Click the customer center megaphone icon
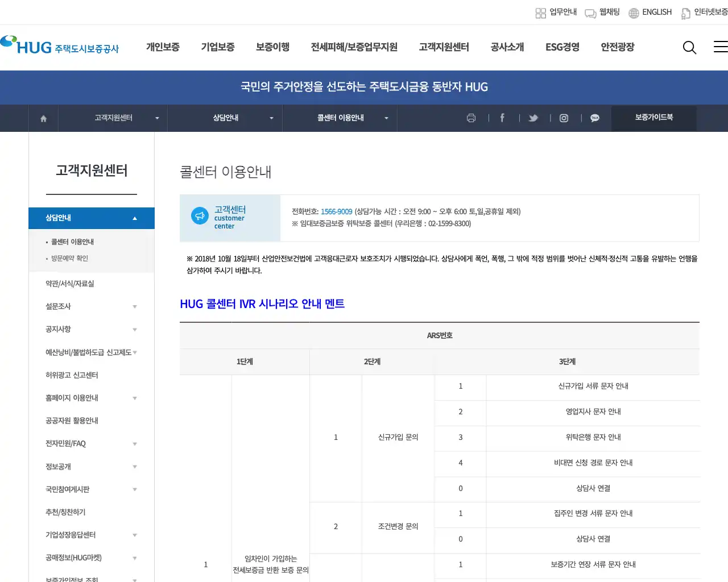This screenshot has width=728, height=582. pyautogui.click(x=200, y=215)
